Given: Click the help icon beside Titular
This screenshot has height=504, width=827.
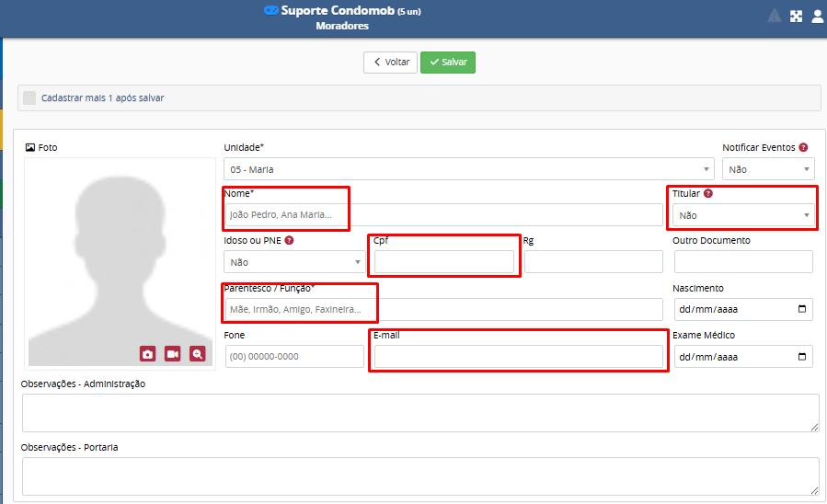Looking at the screenshot, I should 708,194.
